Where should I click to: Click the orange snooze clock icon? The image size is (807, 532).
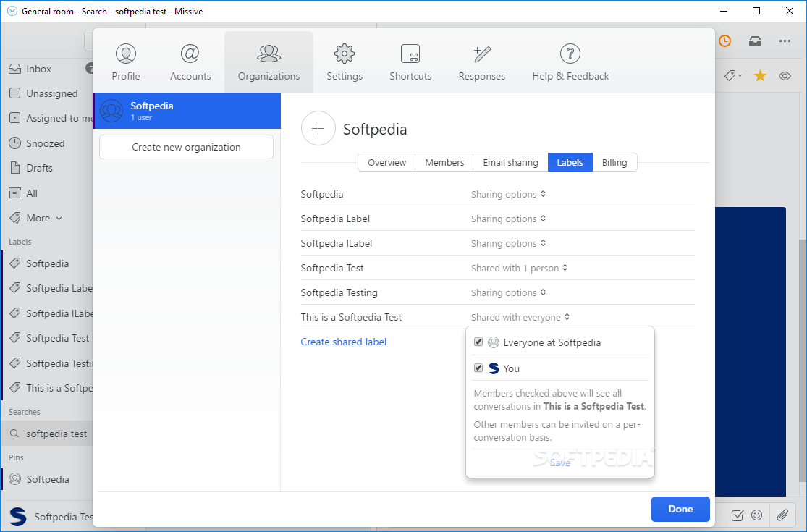tap(724, 41)
